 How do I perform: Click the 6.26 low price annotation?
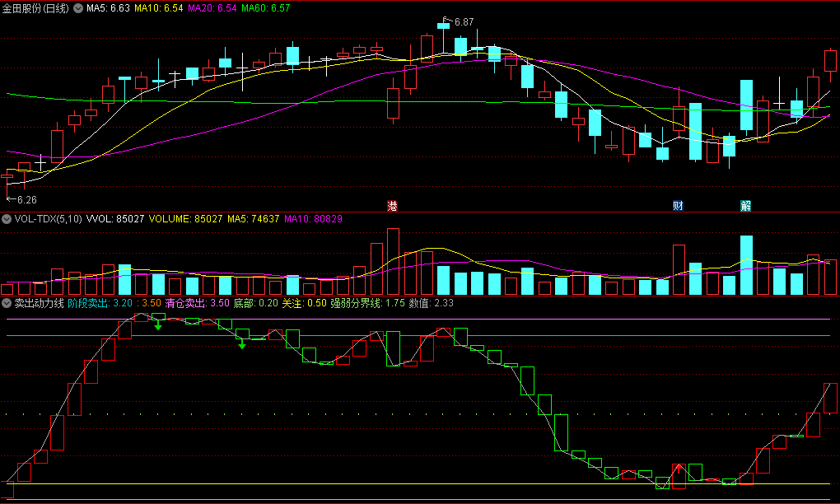click(x=27, y=200)
